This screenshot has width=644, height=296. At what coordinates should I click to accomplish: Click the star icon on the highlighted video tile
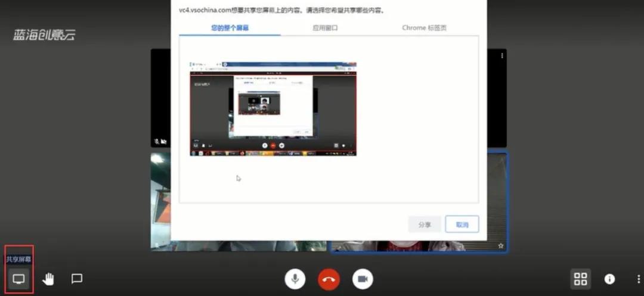(x=501, y=245)
